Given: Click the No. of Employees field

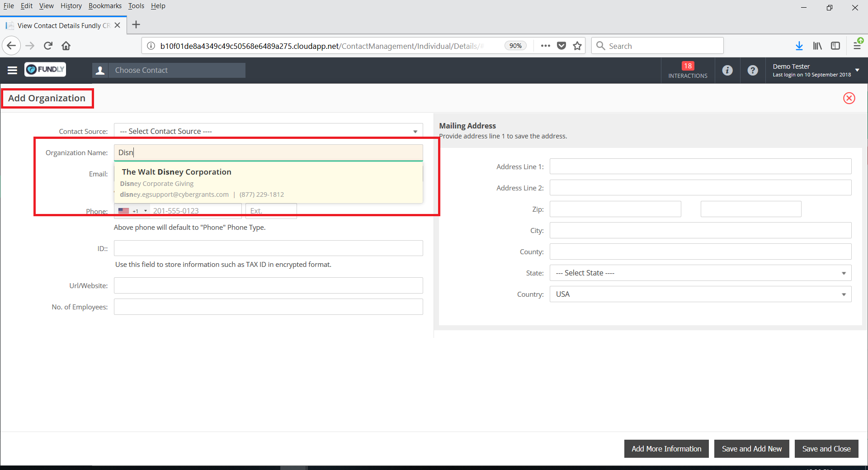Looking at the screenshot, I should (268, 307).
